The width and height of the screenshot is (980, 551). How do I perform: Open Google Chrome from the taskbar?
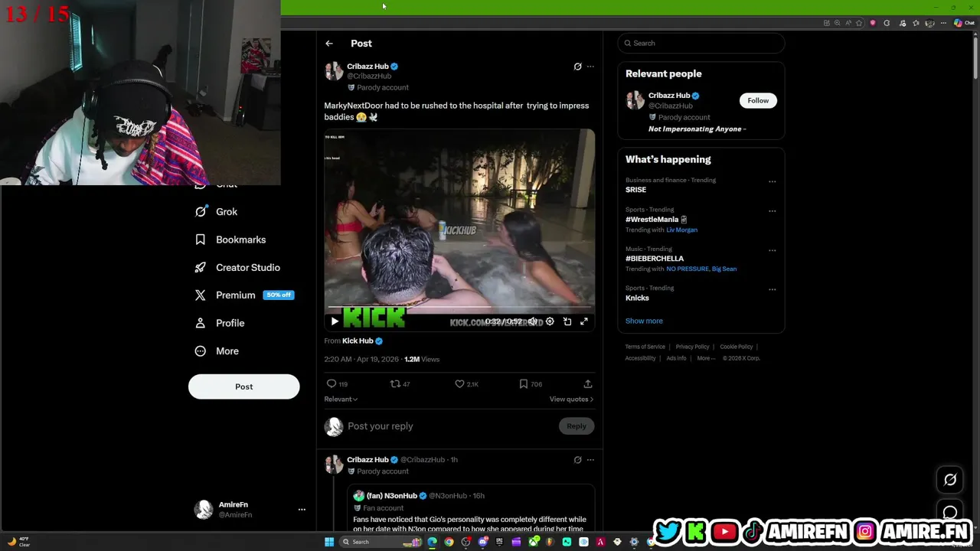click(449, 542)
